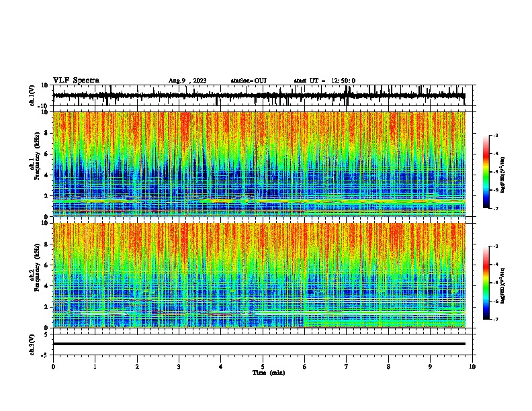
Task: Click the ch.2 spectrogram color scale bar
Action: click(x=486, y=283)
